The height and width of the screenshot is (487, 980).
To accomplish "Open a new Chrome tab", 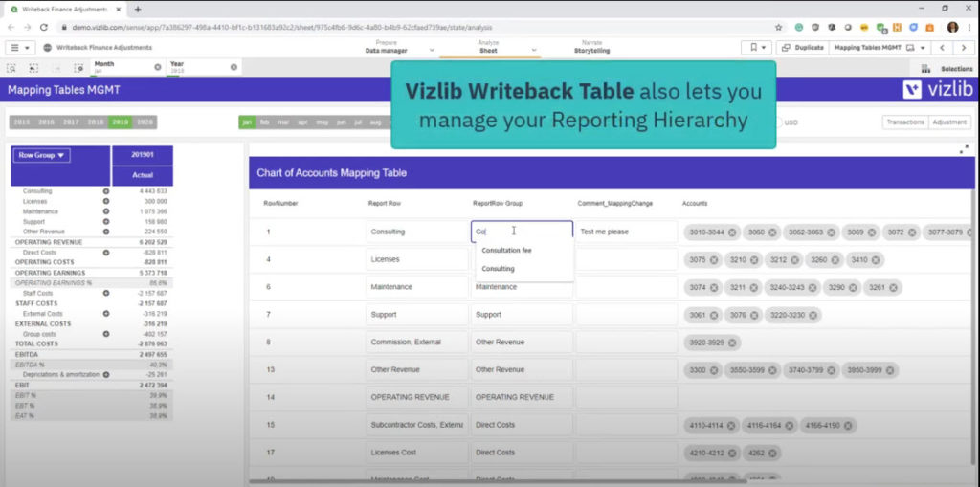I will point(138,10).
